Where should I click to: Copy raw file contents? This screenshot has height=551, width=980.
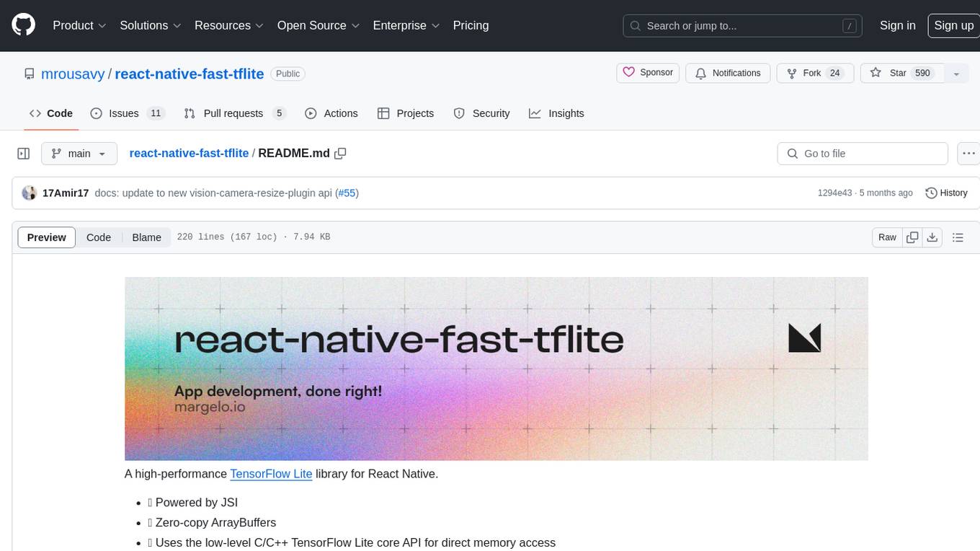tap(912, 237)
